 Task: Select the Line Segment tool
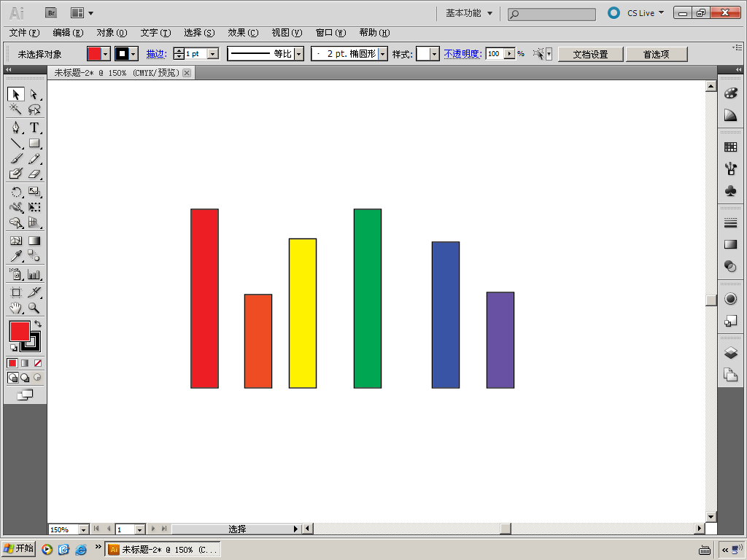pos(16,143)
